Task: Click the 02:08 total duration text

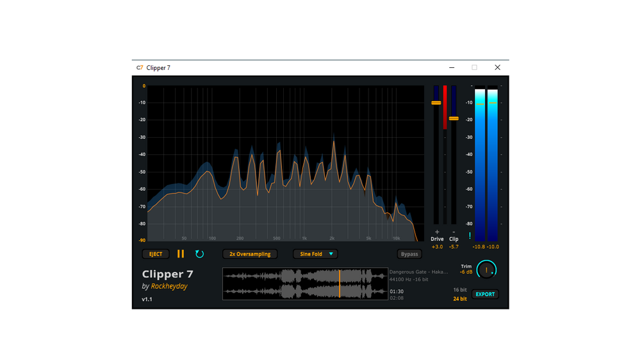Action: tap(397, 298)
